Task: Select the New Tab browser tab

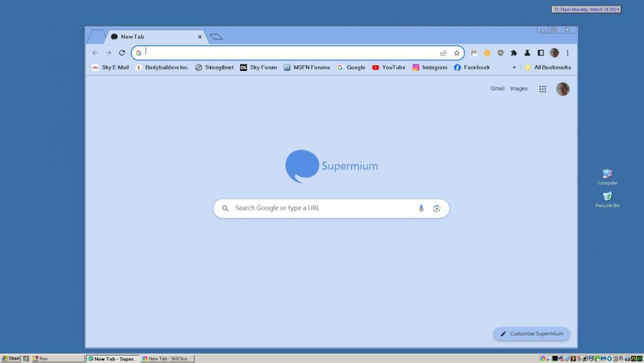Action: [x=155, y=37]
